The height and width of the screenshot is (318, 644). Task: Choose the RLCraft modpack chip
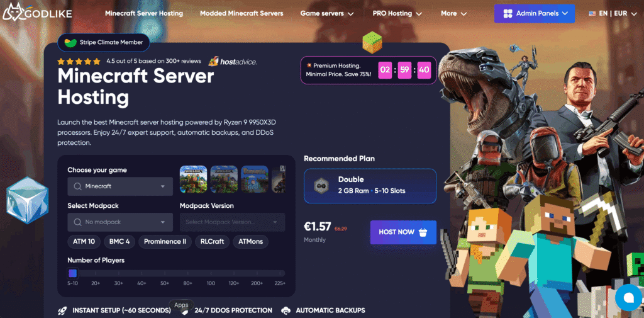[213, 241]
